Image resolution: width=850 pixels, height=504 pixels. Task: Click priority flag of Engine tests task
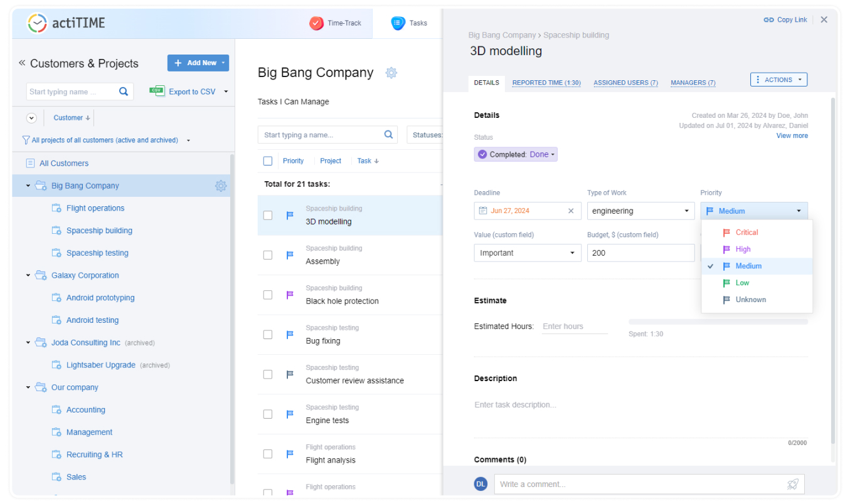point(290,414)
